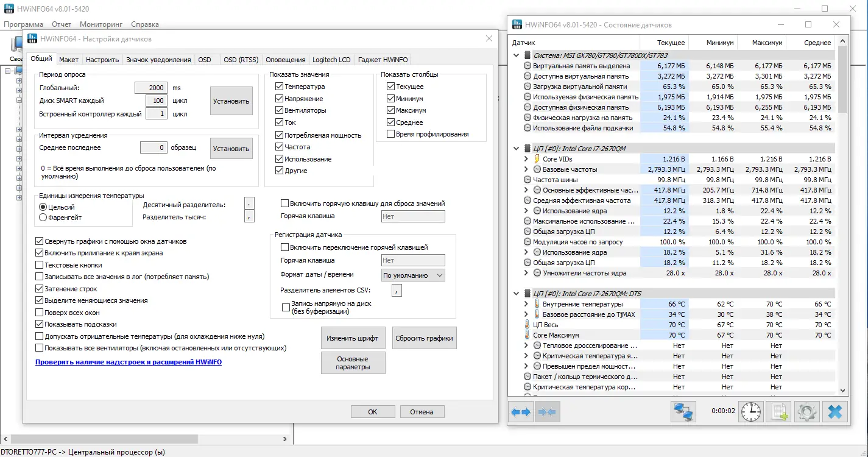Viewport: 868px width, 457px height.
Task: Click the Изменить шрифт button
Action: (353, 338)
